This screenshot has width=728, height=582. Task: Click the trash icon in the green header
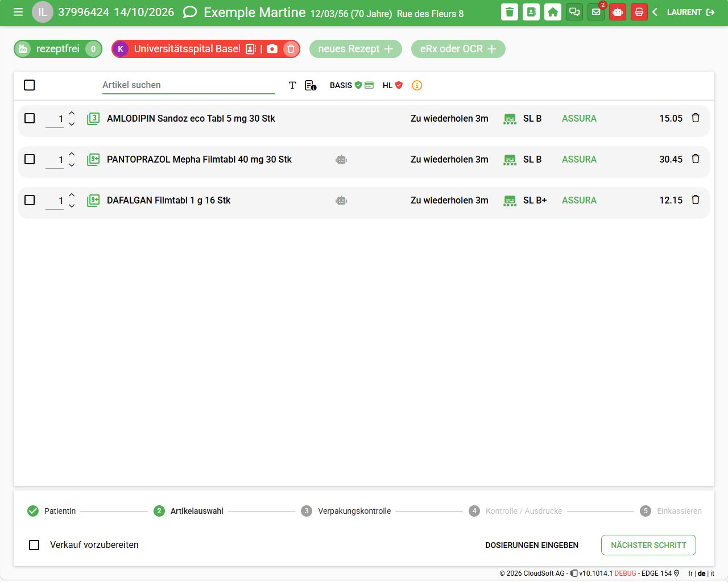tap(510, 12)
